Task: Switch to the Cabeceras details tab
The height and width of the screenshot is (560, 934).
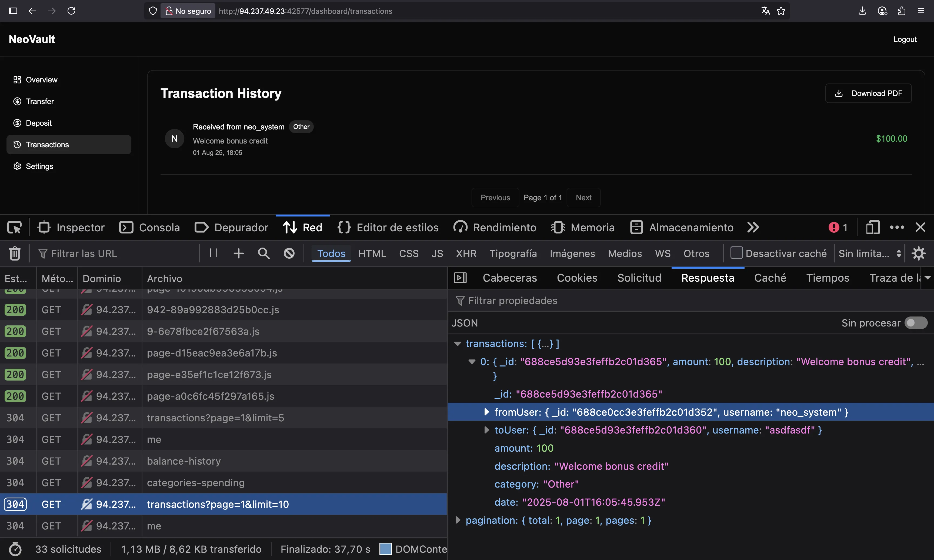Action: point(510,278)
